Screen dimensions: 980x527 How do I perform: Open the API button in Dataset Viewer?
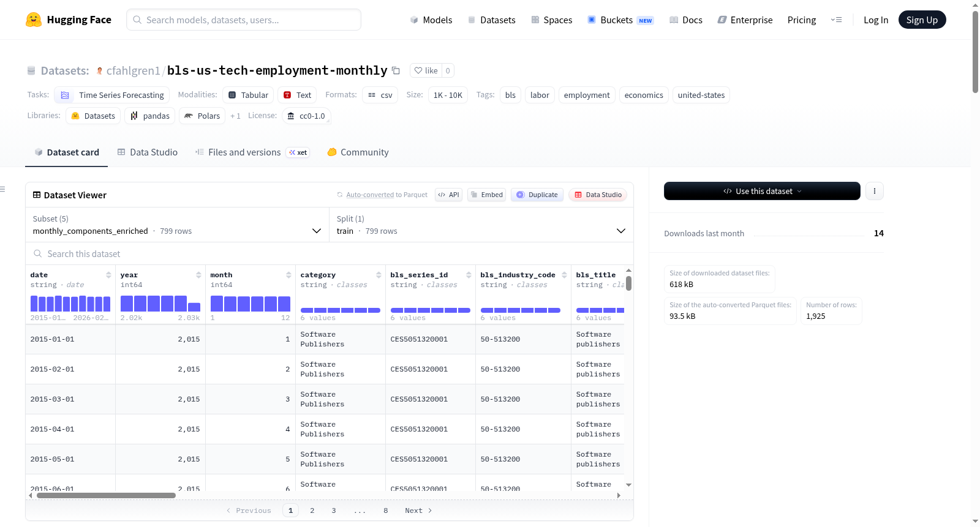pos(448,195)
